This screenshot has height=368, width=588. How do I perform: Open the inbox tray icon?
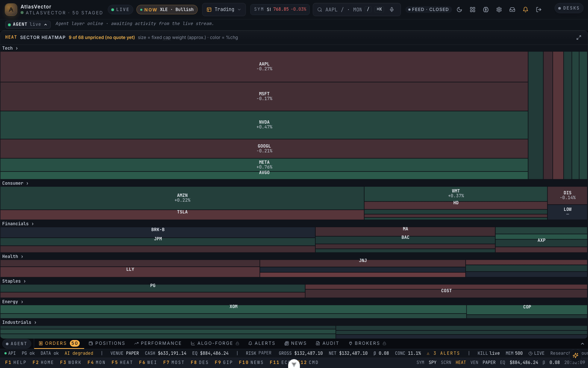pos(512,10)
